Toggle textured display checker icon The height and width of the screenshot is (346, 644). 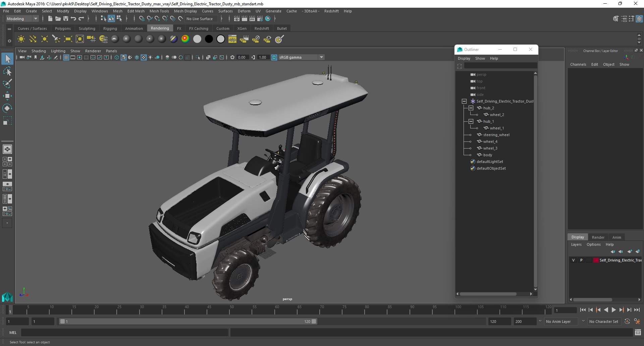[144, 57]
